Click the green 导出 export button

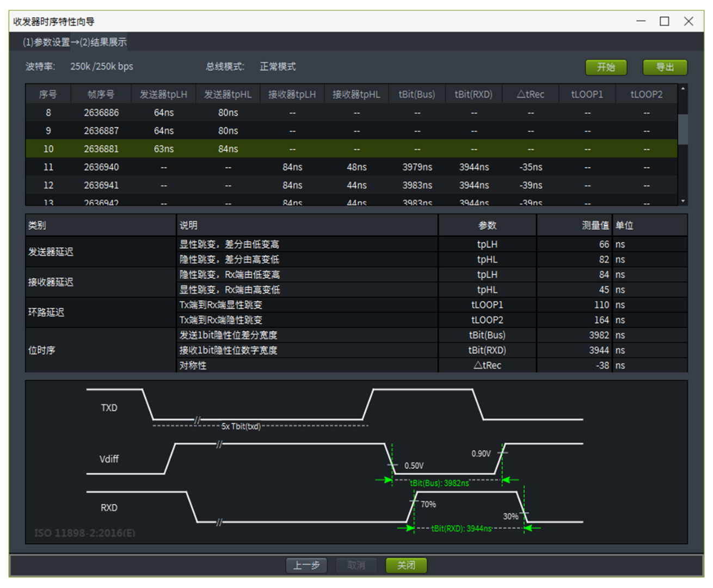pyautogui.click(x=665, y=67)
